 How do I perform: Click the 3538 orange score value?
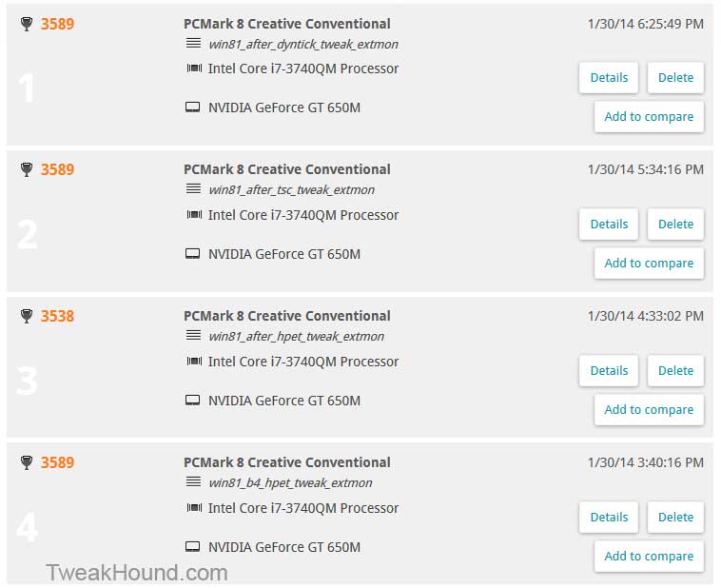(x=57, y=316)
